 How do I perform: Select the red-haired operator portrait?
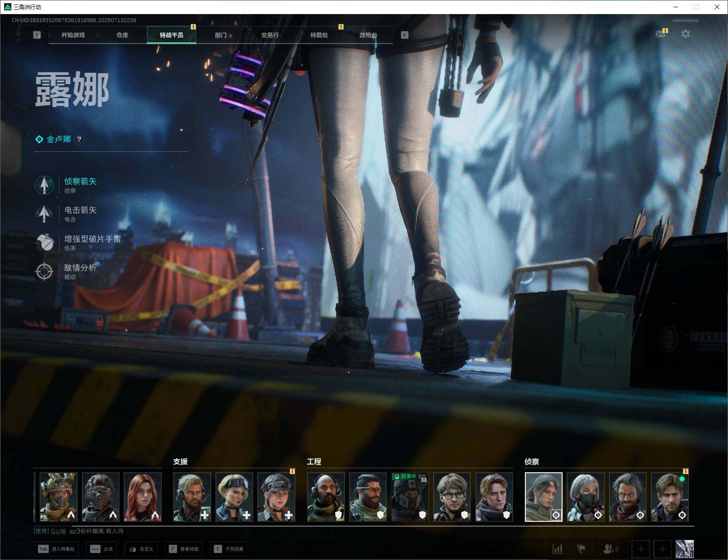143,497
